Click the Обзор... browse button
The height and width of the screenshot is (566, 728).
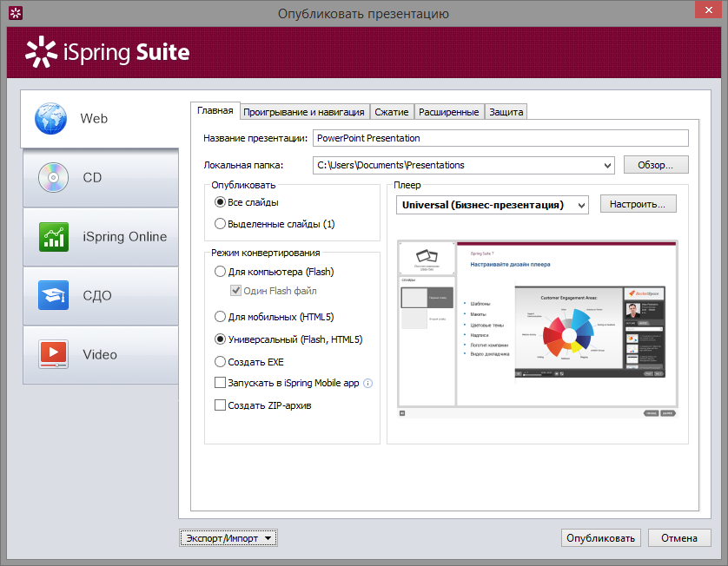pyautogui.click(x=656, y=165)
